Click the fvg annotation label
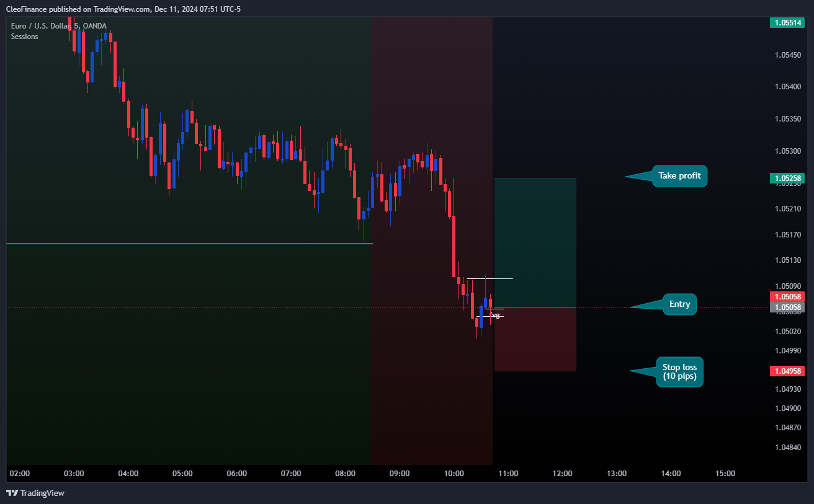This screenshot has width=814, height=504. (x=494, y=315)
